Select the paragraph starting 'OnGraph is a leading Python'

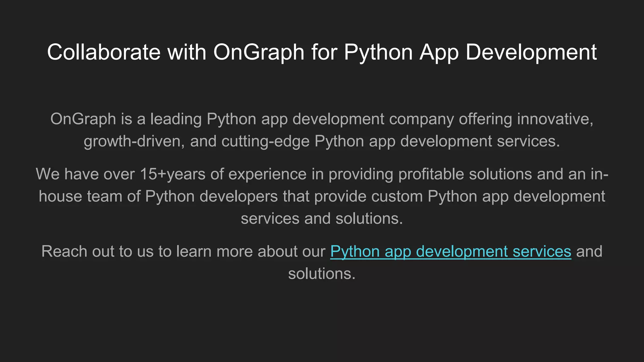click(x=322, y=130)
